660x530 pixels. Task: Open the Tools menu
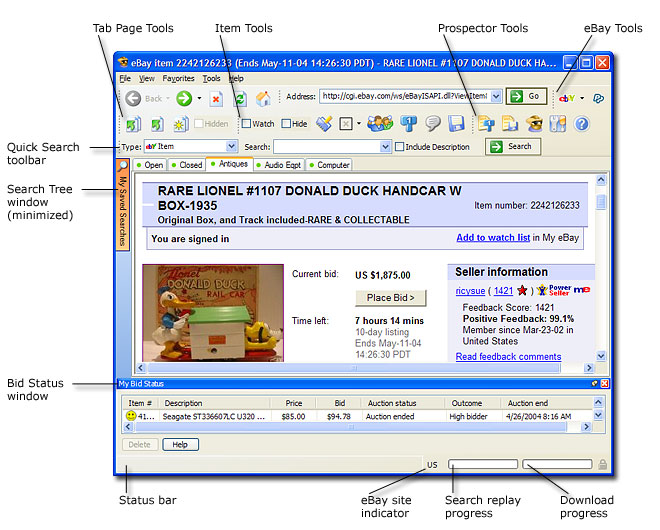pyautogui.click(x=211, y=79)
